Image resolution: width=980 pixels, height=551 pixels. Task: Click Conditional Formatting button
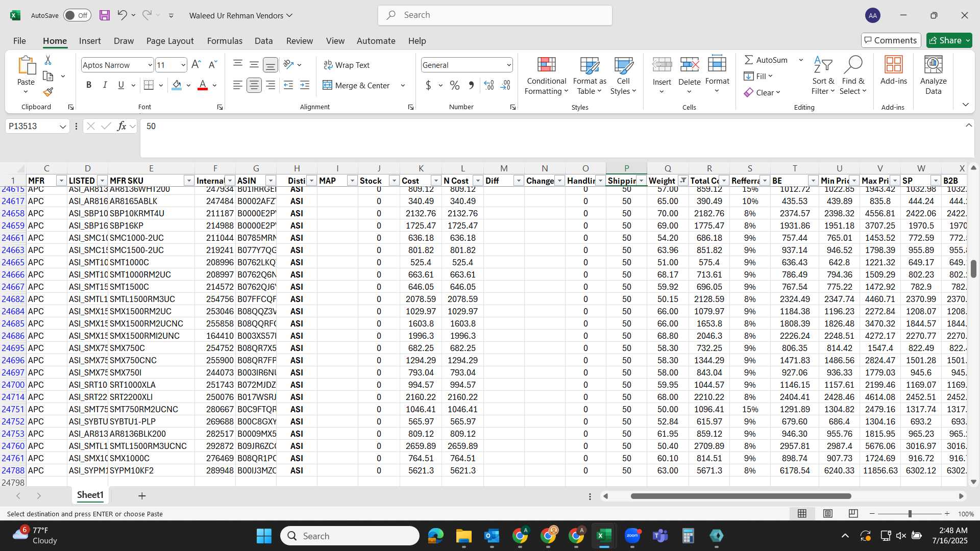pos(547,76)
